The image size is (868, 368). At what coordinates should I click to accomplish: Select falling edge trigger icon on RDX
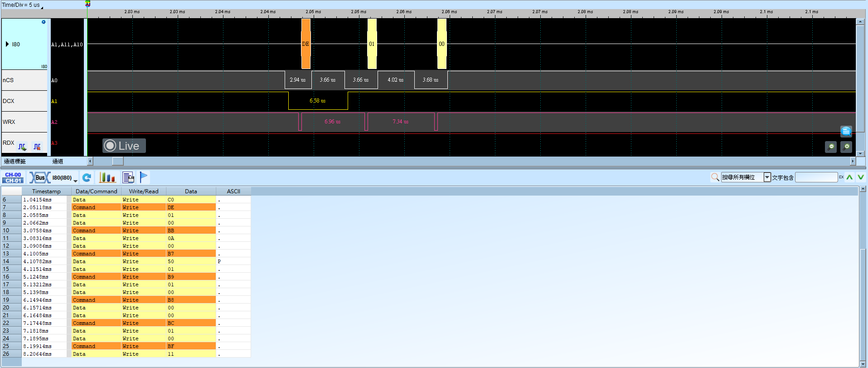[x=37, y=147]
